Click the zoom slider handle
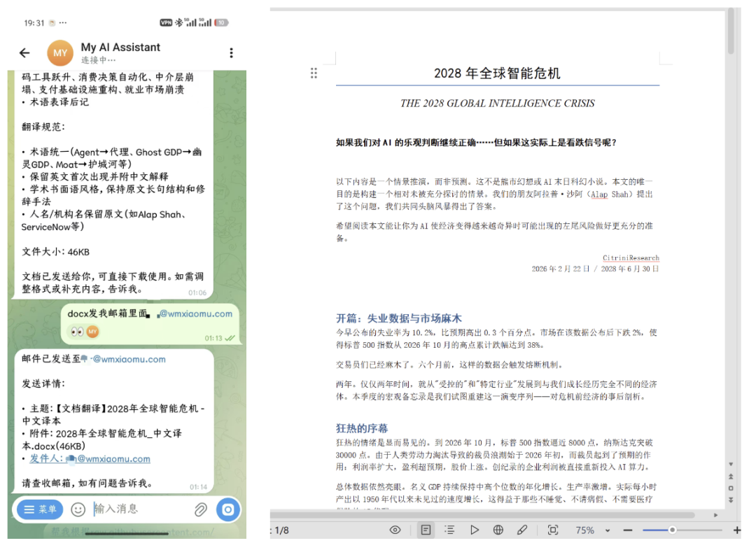 [x=672, y=530]
